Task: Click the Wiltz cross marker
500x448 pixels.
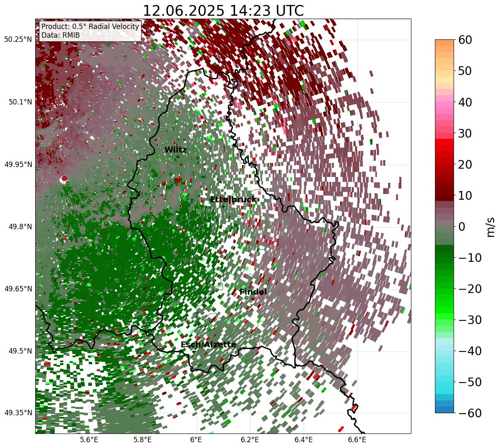Action: pyautogui.click(x=178, y=157)
